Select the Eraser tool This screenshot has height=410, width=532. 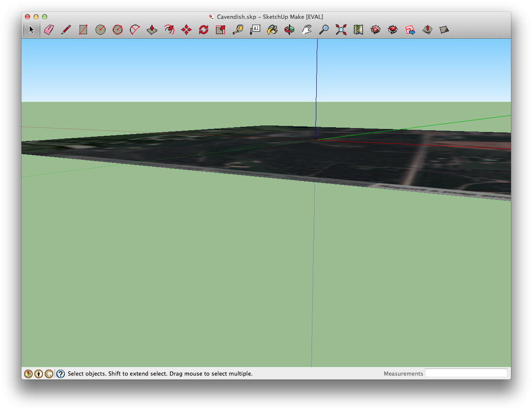point(49,30)
